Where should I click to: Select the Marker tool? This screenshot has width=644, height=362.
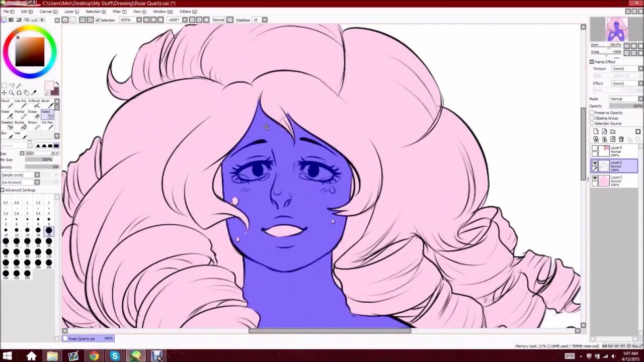[20, 115]
